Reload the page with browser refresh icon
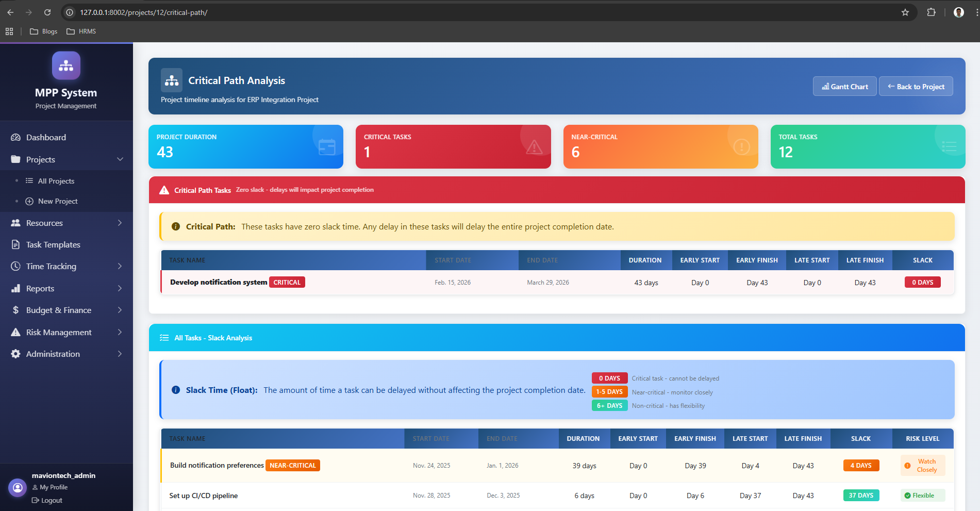 pyautogui.click(x=47, y=12)
